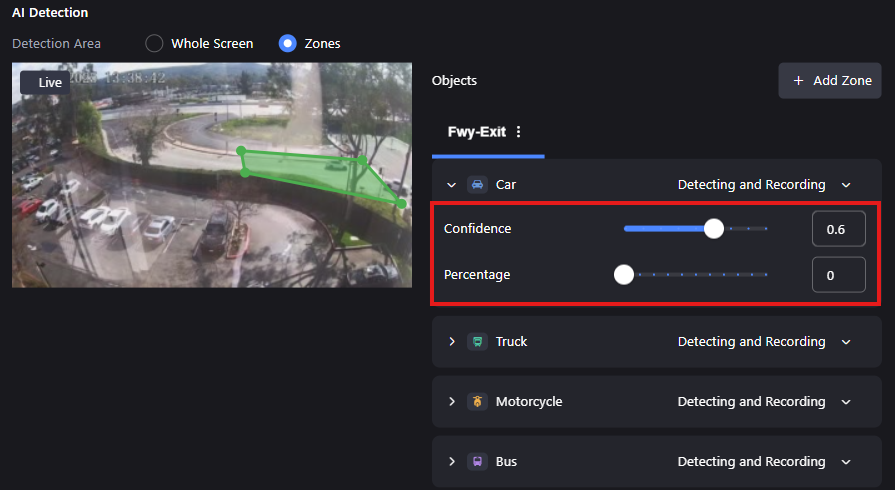Click the purple Bus object icon
Image resolution: width=895 pixels, height=490 pixels.
[477, 461]
